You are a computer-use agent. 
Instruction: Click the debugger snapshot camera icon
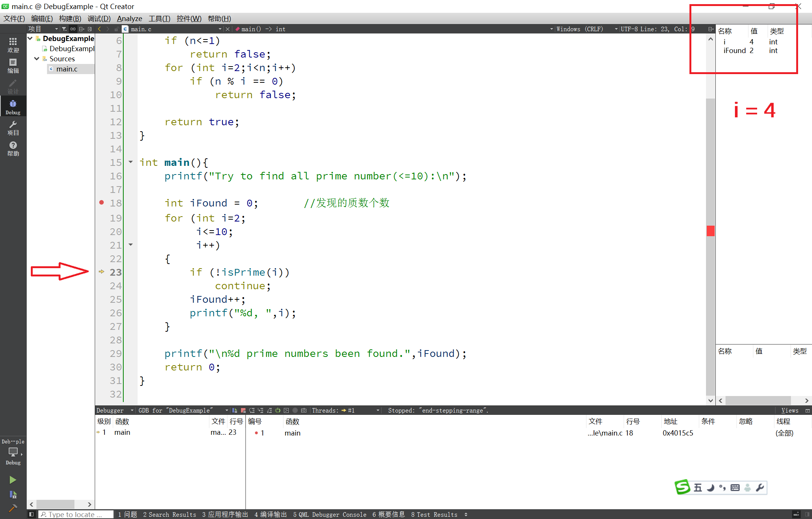pyautogui.click(x=304, y=410)
